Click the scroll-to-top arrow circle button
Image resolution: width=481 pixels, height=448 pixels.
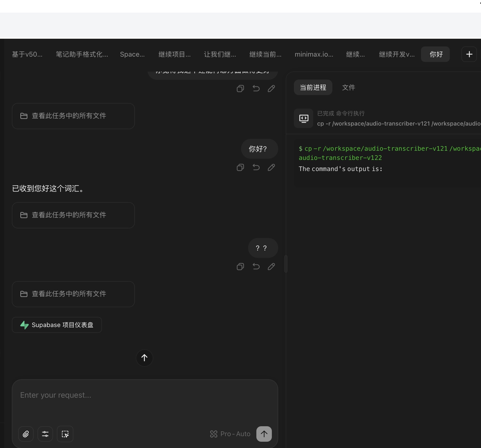pyautogui.click(x=144, y=358)
